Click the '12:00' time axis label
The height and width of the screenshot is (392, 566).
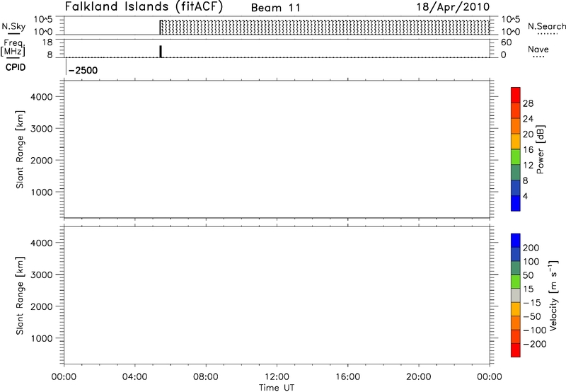(277, 377)
